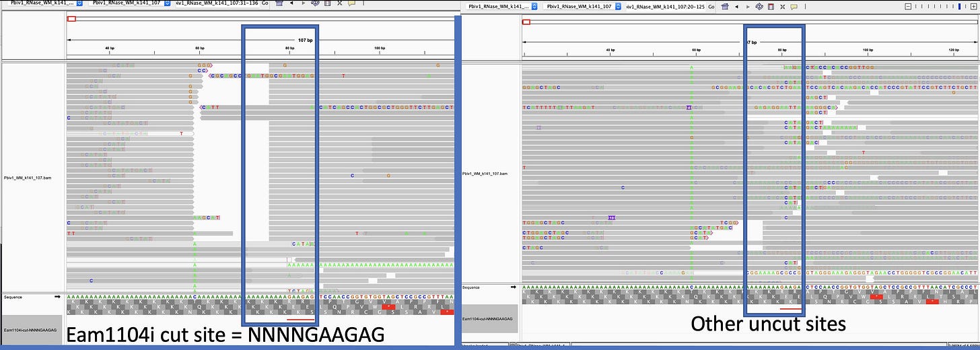Screen dimensions: 980x350
Task: Refresh the view in right IGV toolbar
Action: [759, 6]
